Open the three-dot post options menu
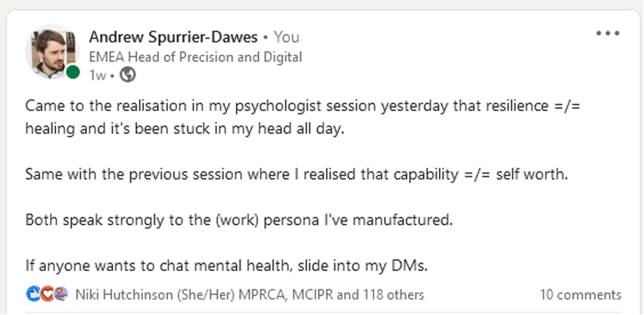The height and width of the screenshot is (315, 644). (x=608, y=33)
